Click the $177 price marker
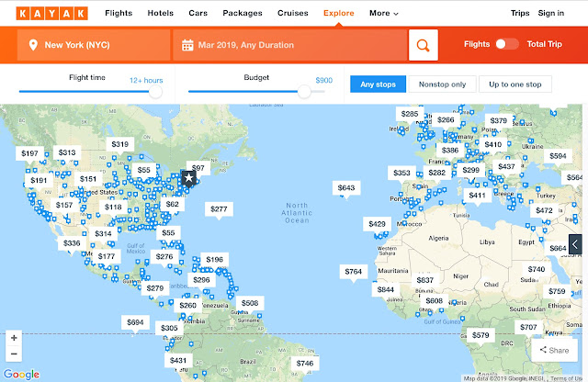Image resolution: width=588 pixels, height=382 pixels. coord(107,256)
